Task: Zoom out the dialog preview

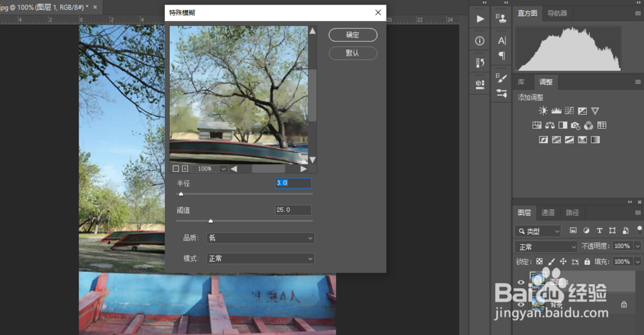Action: [176, 169]
